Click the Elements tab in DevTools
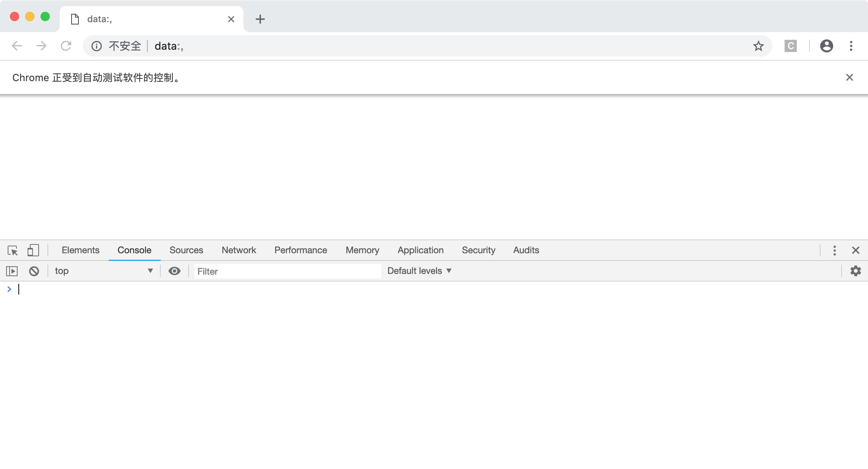This screenshot has height=469, width=868. [80, 250]
